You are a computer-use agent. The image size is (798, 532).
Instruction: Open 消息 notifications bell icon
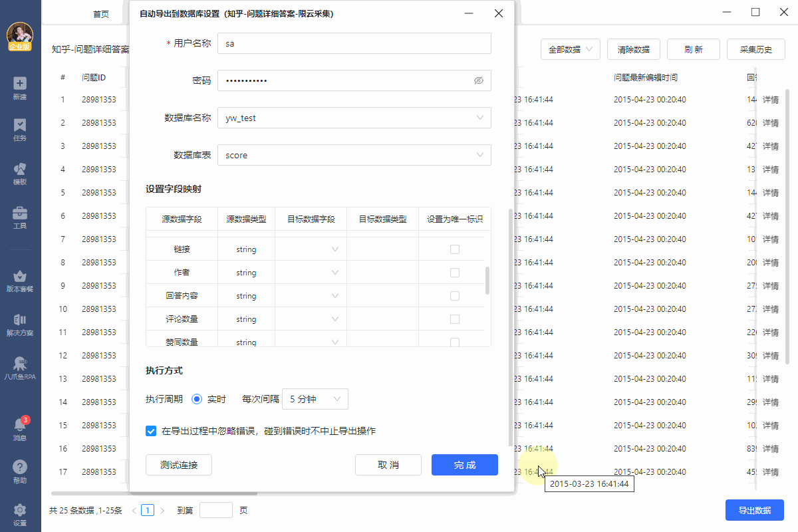pyautogui.click(x=20, y=429)
